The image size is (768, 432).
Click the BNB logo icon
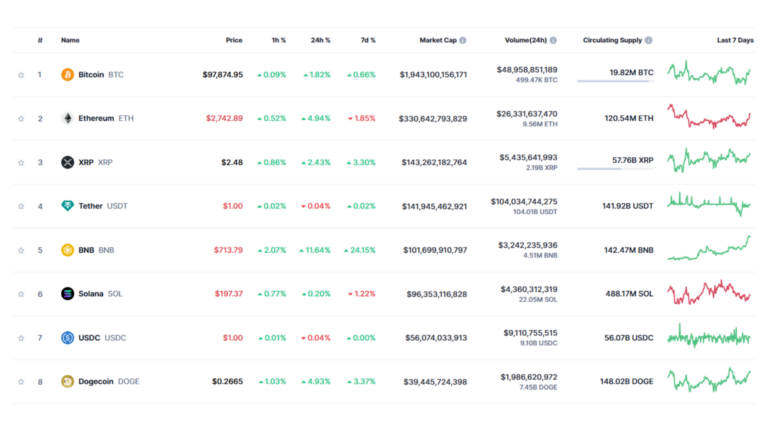point(68,250)
